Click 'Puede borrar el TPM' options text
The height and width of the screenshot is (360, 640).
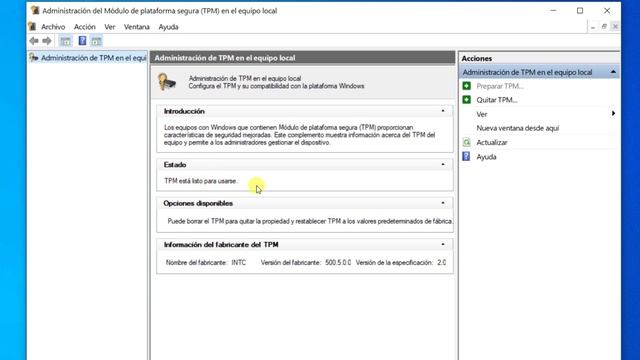click(x=309, y=221)
